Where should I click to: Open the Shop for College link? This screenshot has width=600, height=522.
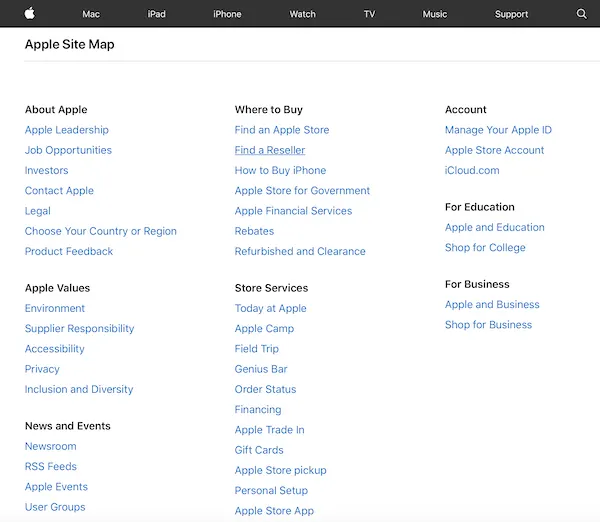485,248
